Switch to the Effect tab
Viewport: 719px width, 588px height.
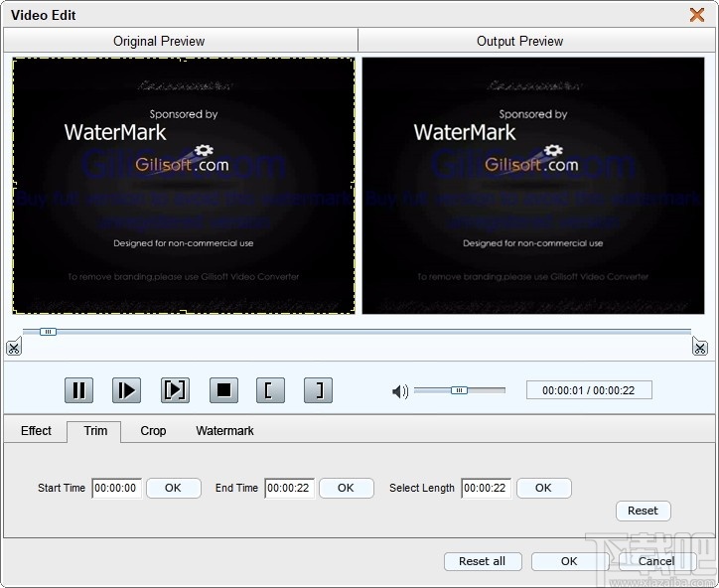pyautogui.click(x=36, y=431)
